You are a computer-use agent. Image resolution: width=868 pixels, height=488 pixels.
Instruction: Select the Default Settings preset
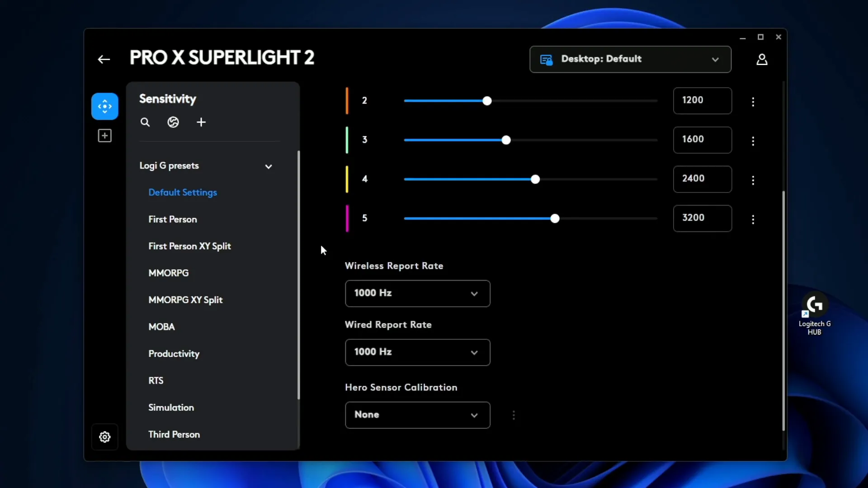click(x=183, y=192)
